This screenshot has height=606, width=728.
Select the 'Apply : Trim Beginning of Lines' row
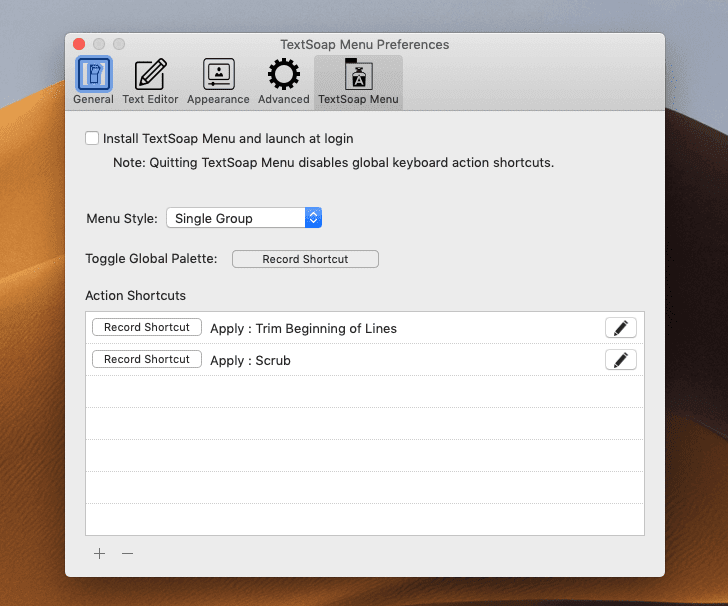(365, 328)
